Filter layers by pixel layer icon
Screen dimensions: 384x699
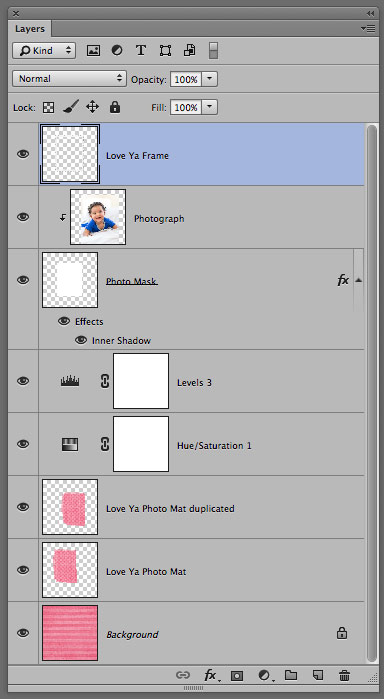[x=93, y=50]
